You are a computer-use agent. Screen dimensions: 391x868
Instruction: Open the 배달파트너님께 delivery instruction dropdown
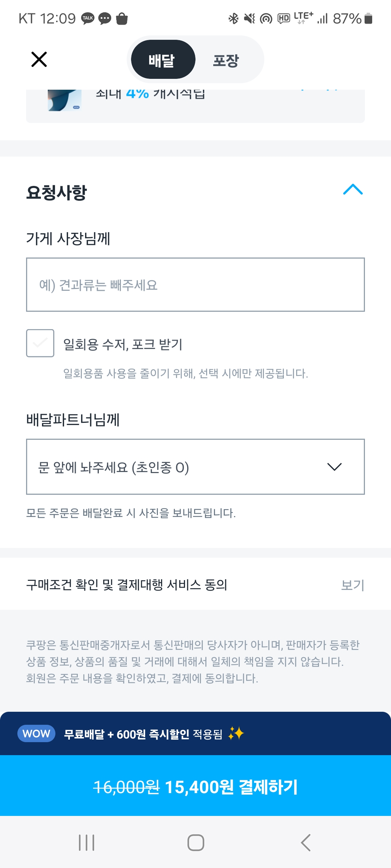pyautogui.click(x=181, y=467)
